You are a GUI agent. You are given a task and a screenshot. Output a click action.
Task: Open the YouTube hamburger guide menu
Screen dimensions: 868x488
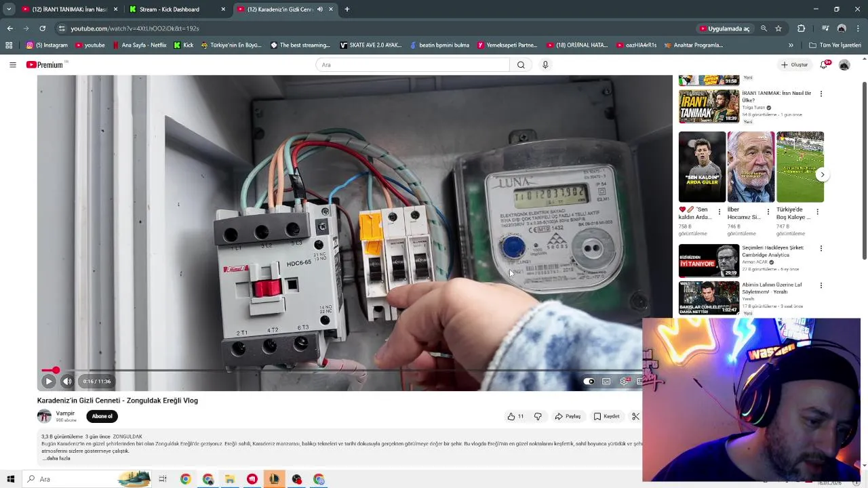(12, 64)
